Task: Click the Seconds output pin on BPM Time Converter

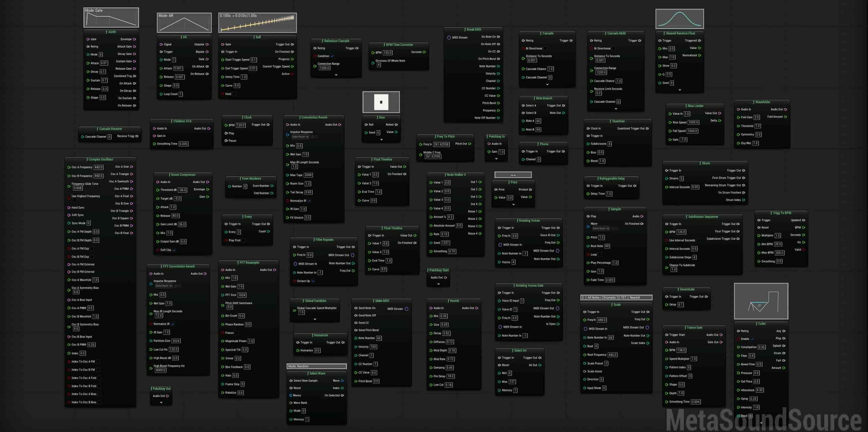Action: pos(424,52)
